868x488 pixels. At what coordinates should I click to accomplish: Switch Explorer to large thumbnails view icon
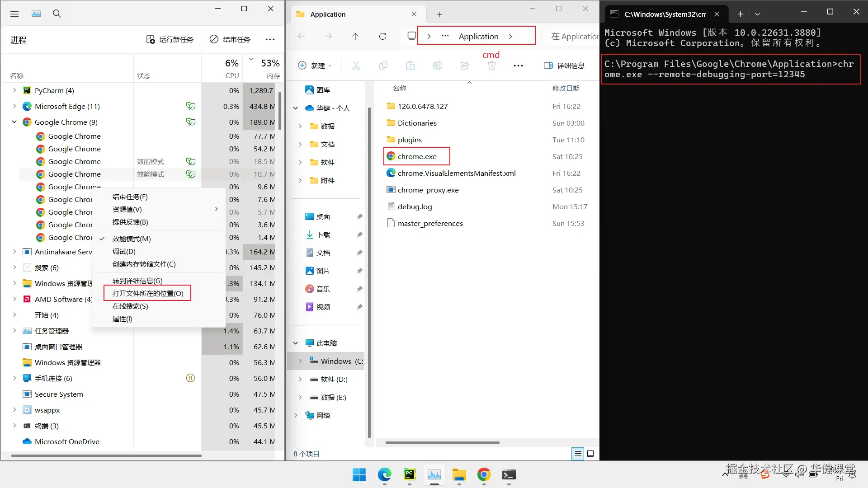(590, 454)
